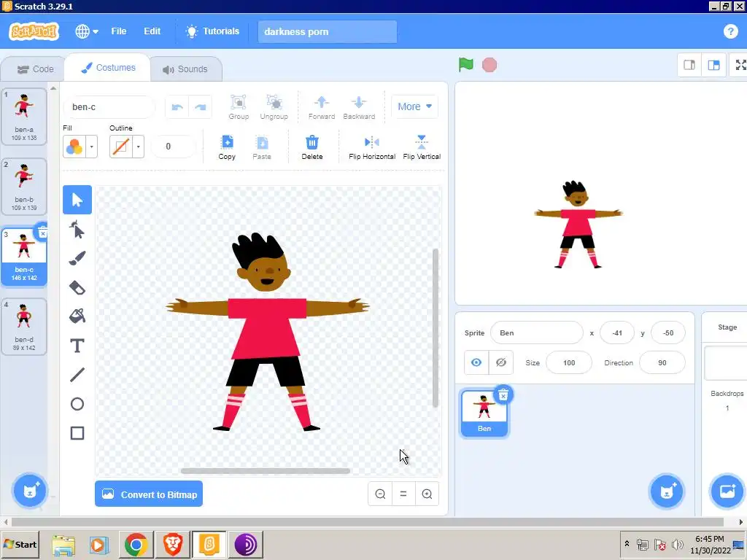
Task: Click the Direction field
Action: coord(662,362)
